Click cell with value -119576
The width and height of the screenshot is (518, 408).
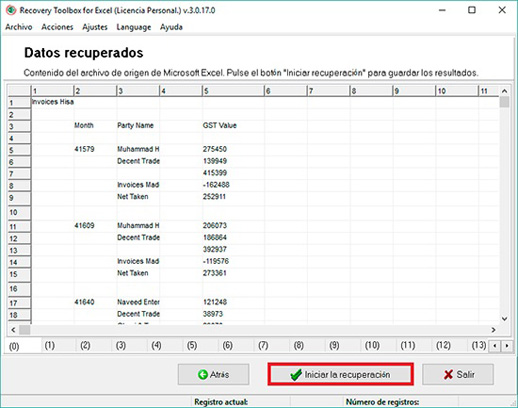point(233,261)
